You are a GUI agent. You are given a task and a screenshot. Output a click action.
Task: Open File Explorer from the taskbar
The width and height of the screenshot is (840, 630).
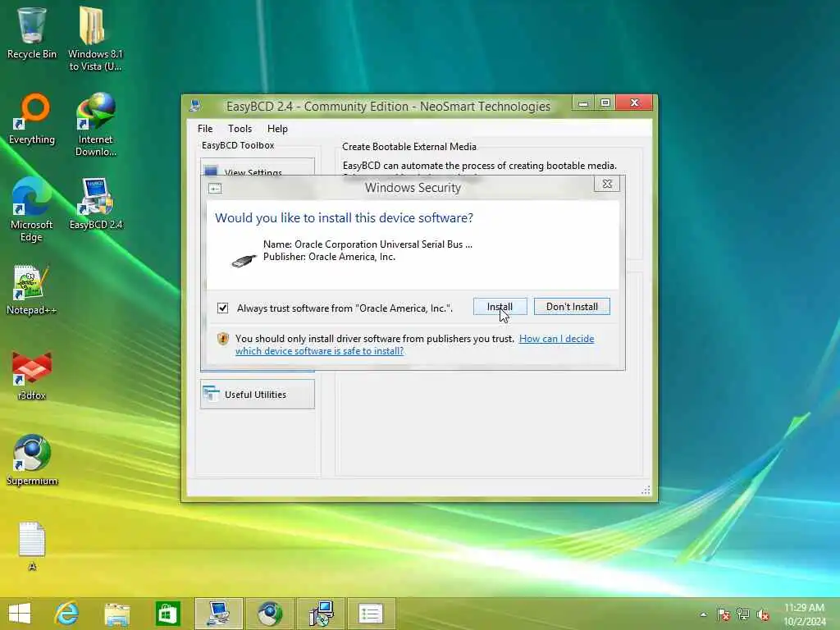[x=116, y=614]
